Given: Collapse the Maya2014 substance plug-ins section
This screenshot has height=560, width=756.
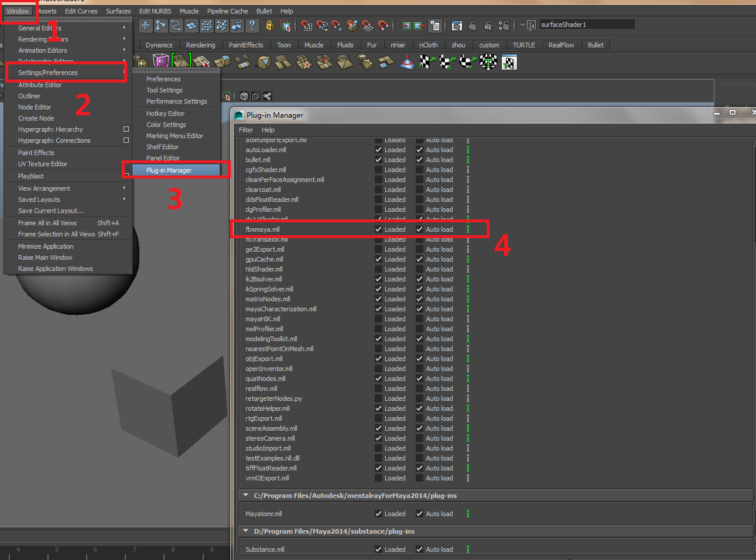Looking at the screenshot, I should [245, 531].
